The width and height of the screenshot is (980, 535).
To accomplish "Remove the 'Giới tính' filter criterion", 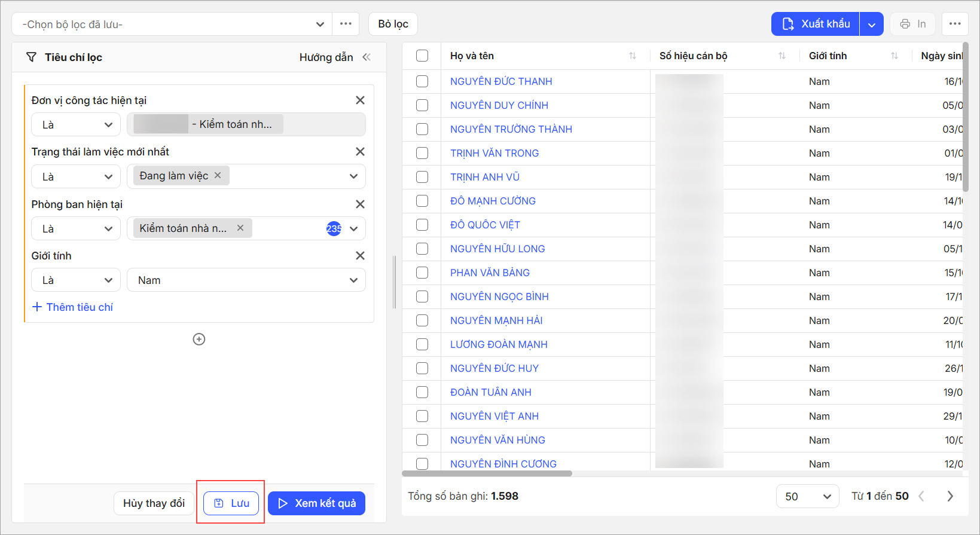I will 360,256.
